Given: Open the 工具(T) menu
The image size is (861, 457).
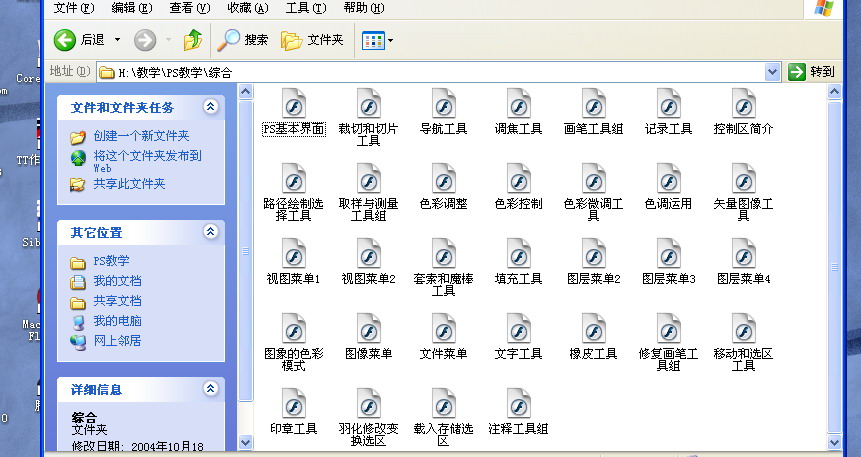Looking at the screenshot, I should 306,8.
